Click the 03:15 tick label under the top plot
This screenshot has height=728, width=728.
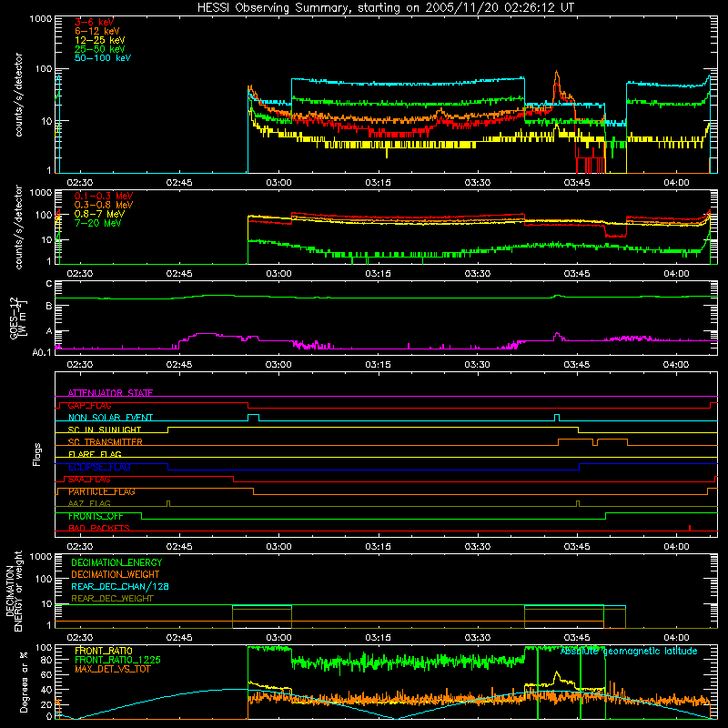click(378, 183)
